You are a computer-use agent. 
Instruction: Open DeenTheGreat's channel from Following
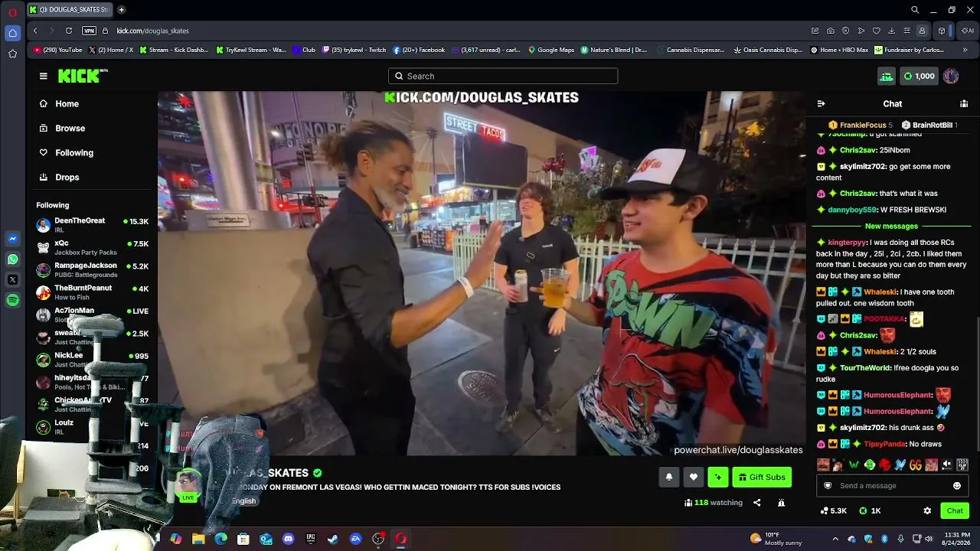(x=93, y=225)
